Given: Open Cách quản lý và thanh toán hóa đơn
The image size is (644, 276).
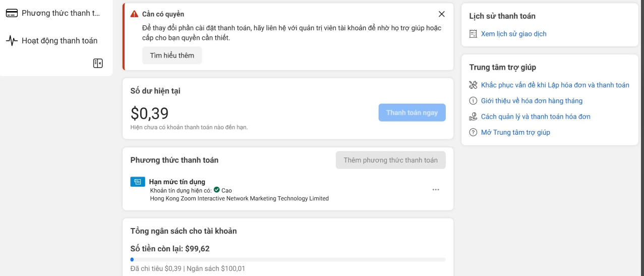Looking at the screenshot, I should (536, 117).
